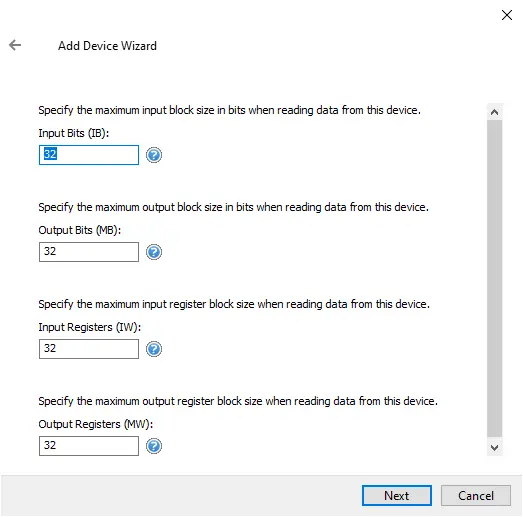The image size is (523, 517).
Task: Go back using the wizard back arrow
Action: pos(15,45)
